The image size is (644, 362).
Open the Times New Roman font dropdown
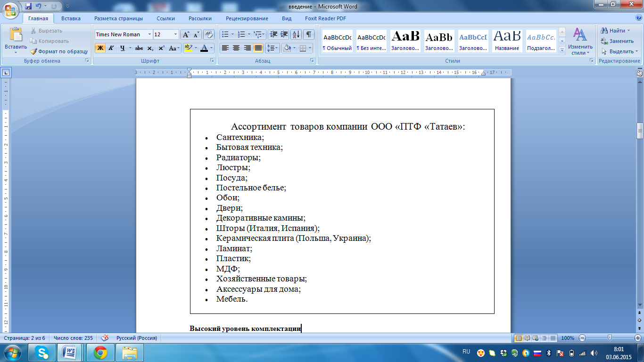click(x=149, y=34)
